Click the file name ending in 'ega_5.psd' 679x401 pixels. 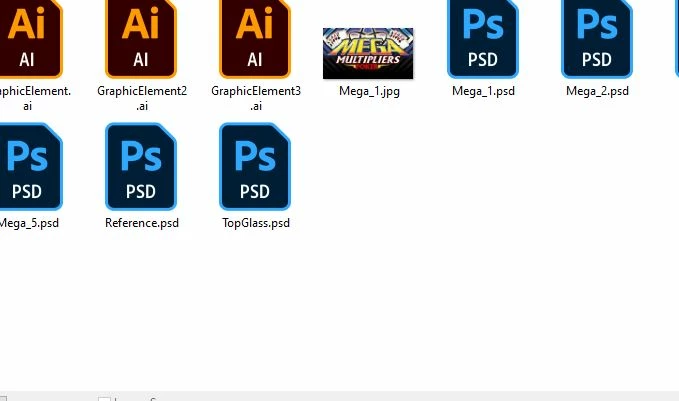29,223
